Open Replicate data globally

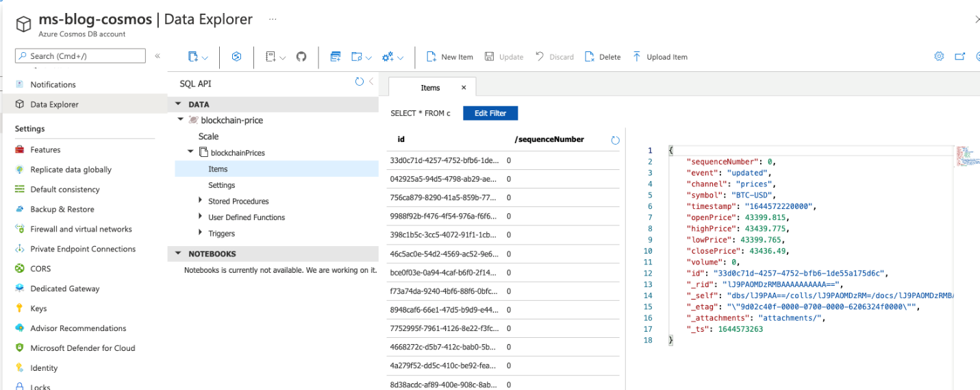click(x=71, y=169)
